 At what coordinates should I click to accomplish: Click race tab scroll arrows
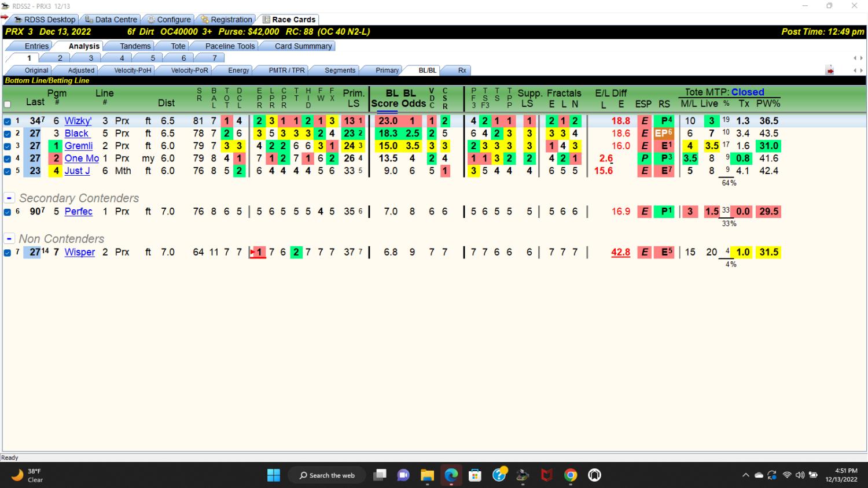coord(858,58)
